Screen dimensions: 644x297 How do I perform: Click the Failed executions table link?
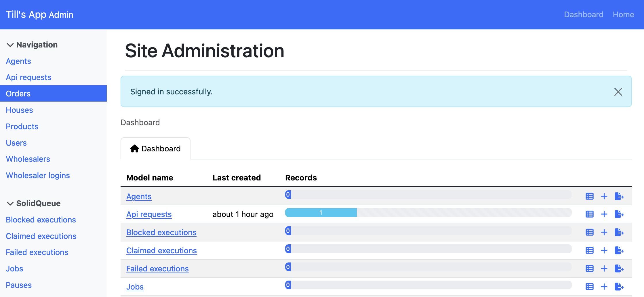click(x=157, y=269)
